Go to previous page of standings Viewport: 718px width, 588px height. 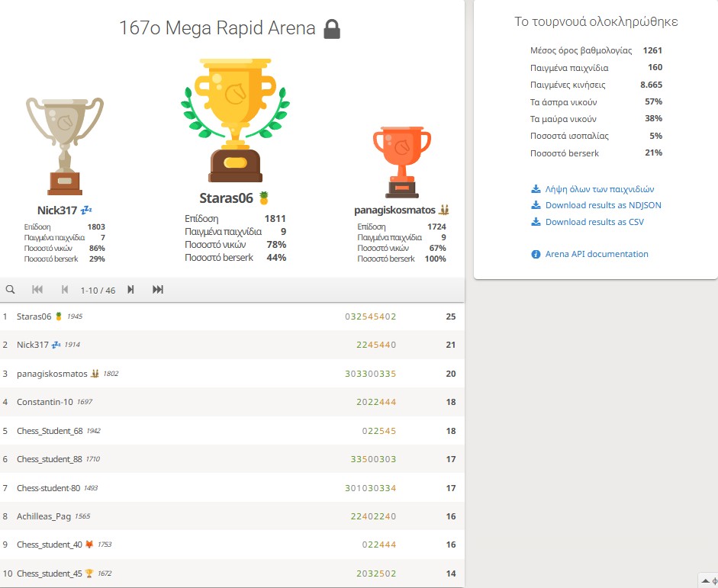pos(65,290)
